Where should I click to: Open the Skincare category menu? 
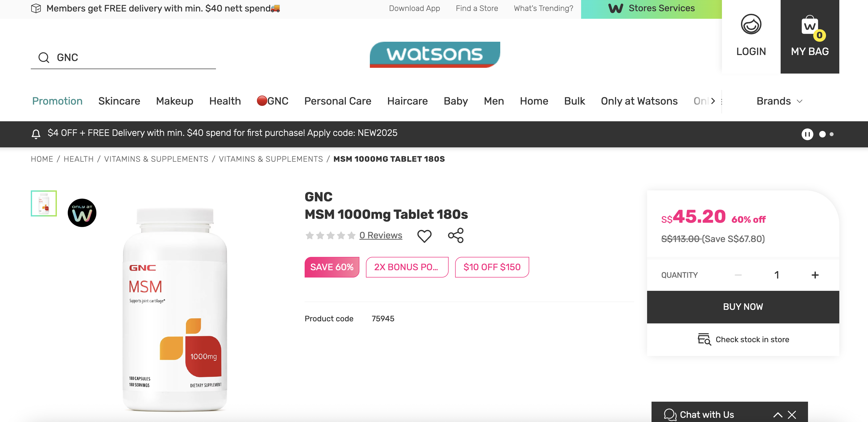pyautogui.click(x=119, y=101)
